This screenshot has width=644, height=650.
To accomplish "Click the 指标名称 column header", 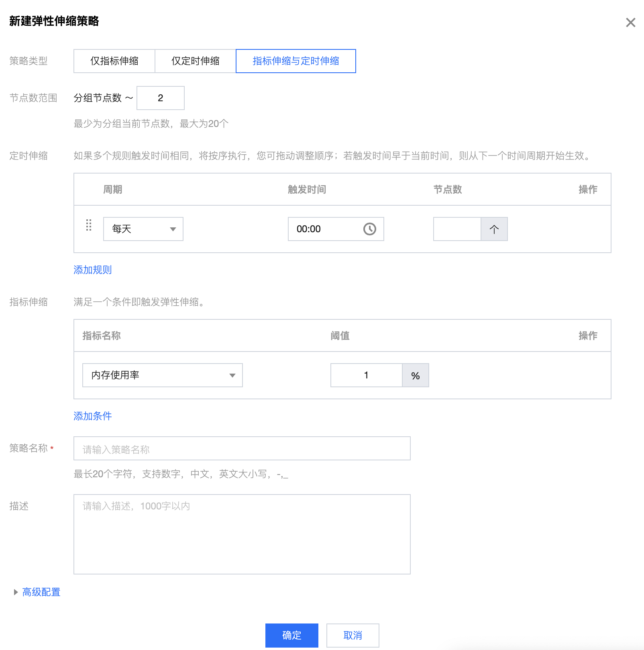I will (102, 336).
